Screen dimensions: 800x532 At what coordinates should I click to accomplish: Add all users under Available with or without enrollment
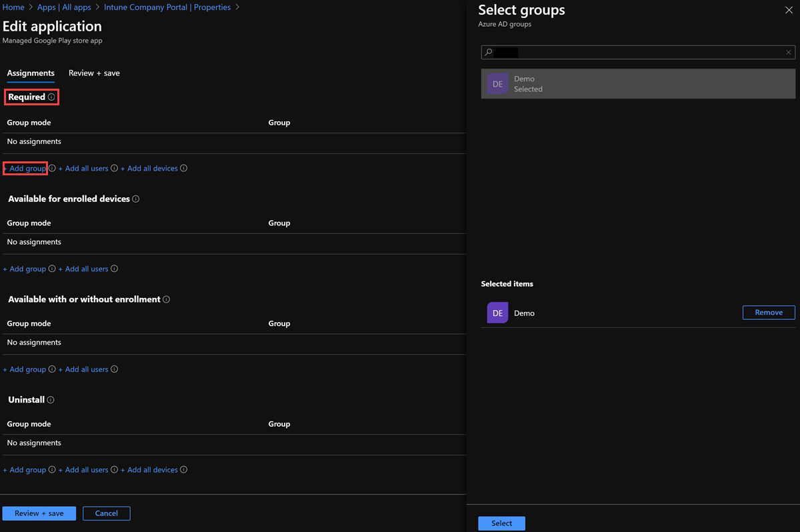pyautogui.click(x=83, y=369)
